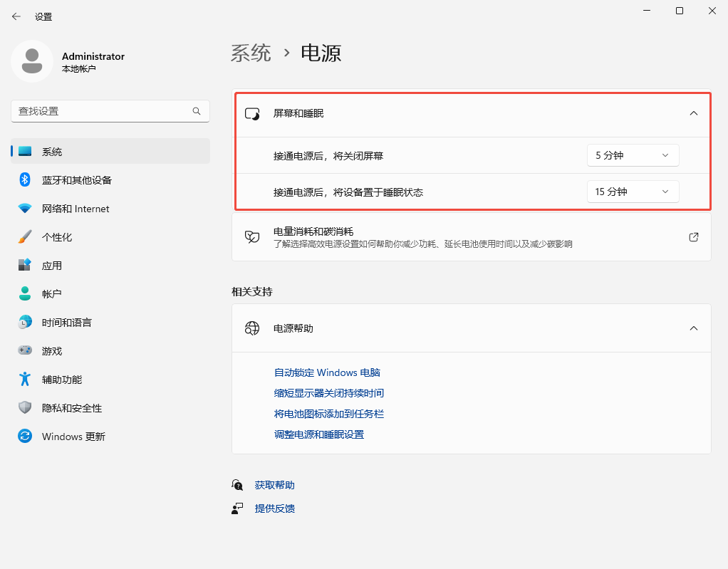Open 应用 settings
Screen dimensions: 728x569
[110, 265]
